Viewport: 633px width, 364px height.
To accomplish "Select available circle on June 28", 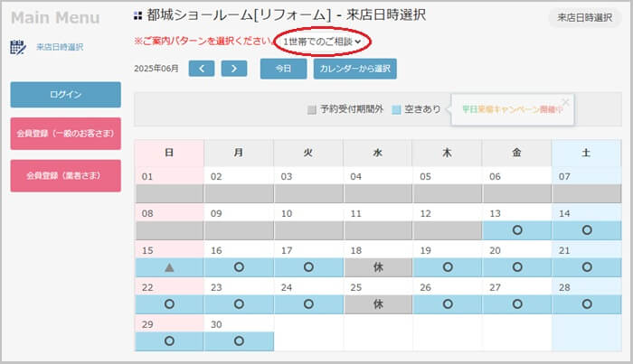I will [x=587, y=304].
